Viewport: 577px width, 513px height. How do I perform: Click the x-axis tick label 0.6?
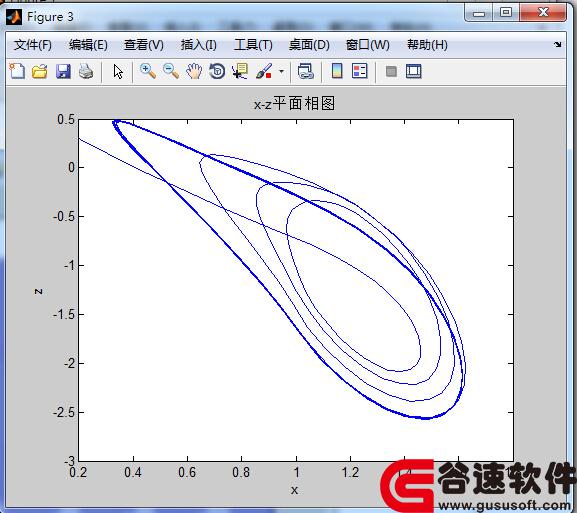tap(187, 472)
